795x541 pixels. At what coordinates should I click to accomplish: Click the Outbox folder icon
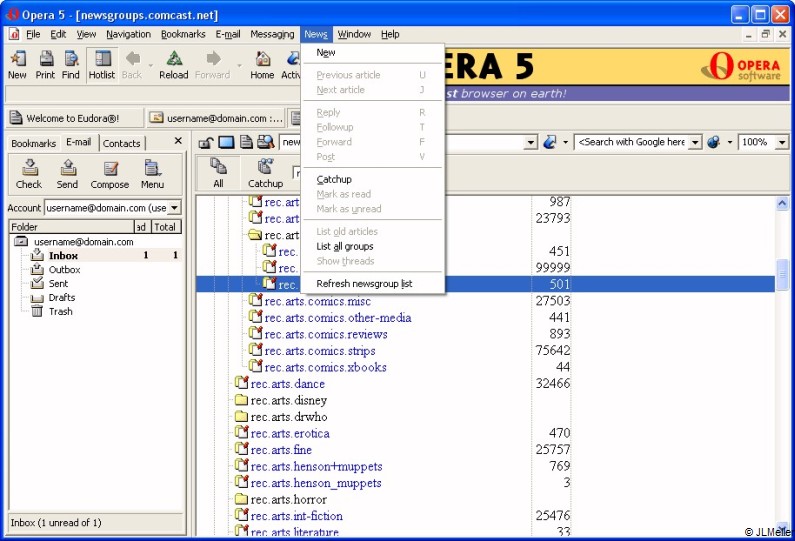37,269
